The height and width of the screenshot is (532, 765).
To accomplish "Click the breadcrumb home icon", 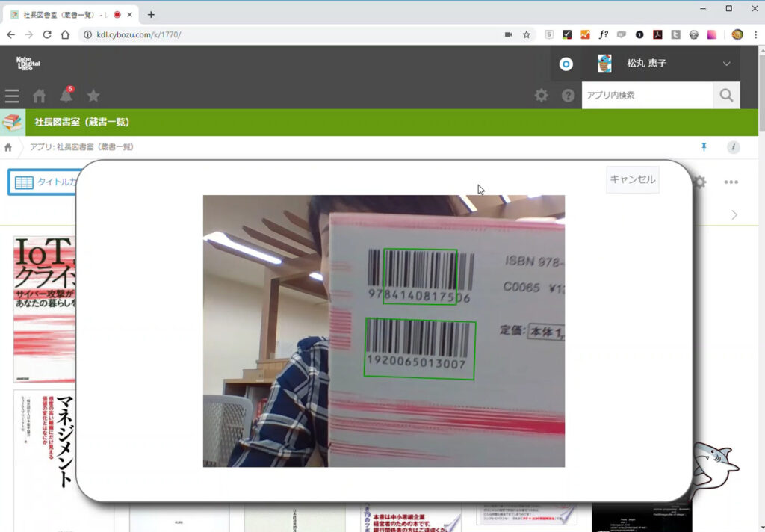I will (7, 147).
